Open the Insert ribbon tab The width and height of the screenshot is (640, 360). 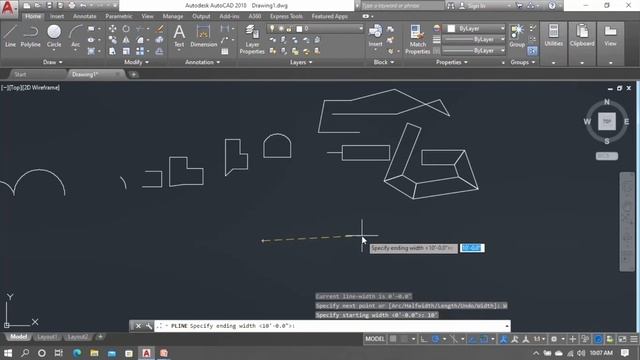pyautogui.click(x=57, y=16)
